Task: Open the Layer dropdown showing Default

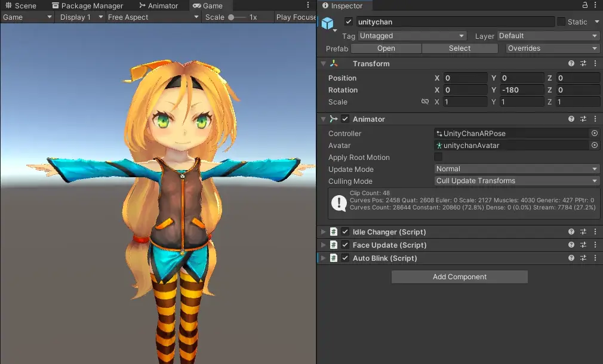Action: click(x=549, y=36)
